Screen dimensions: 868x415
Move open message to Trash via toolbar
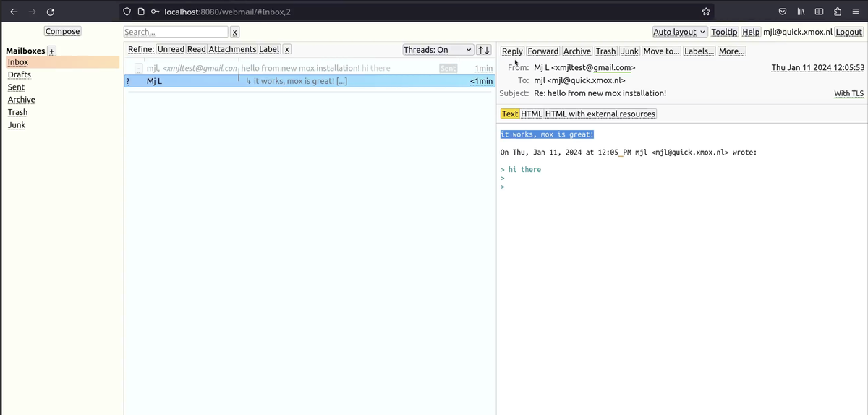click(x=606, y=51)
